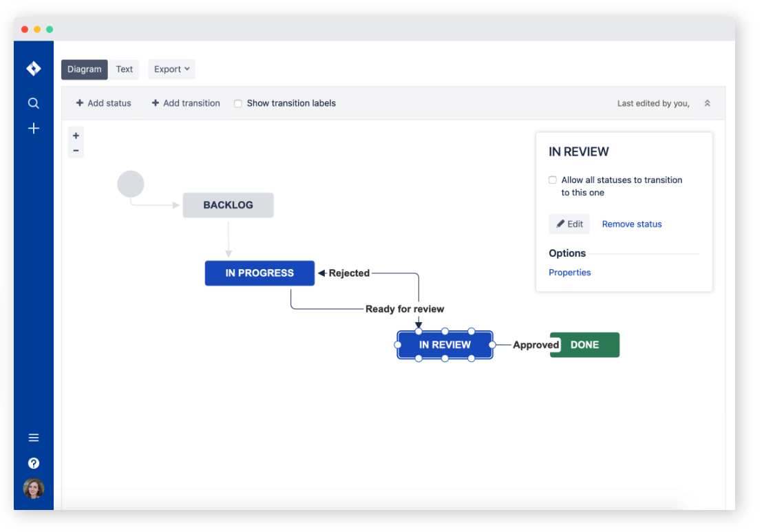
Task: Click the Remove status link
Action: point(632,224)
